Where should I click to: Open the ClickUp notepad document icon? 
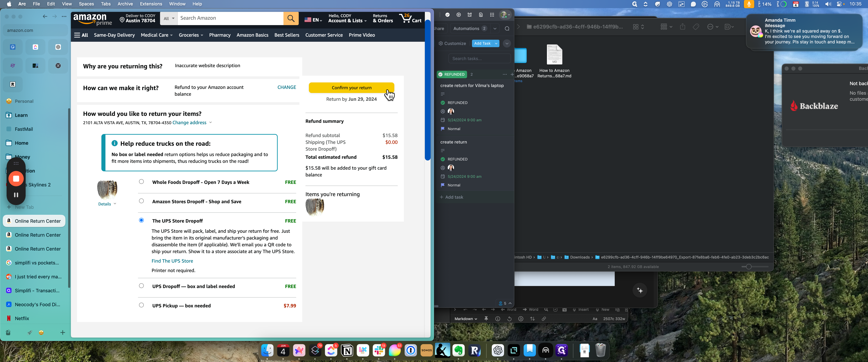[481, 15]
